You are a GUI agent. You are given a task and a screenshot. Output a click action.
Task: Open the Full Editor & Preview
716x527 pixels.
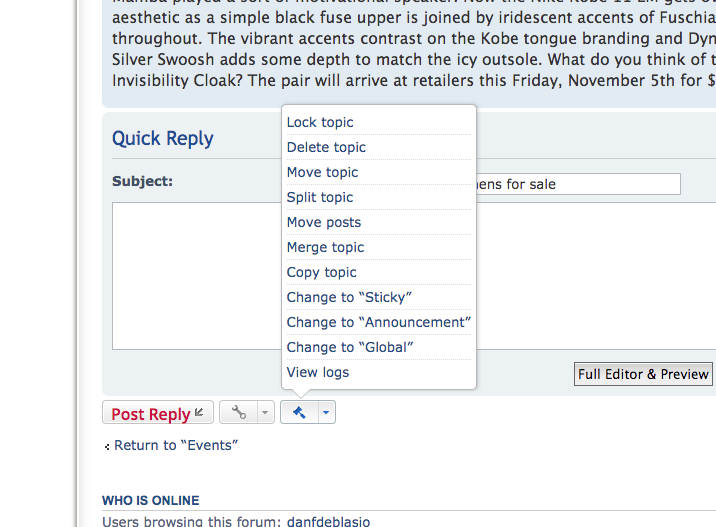(x=643, y=374)
